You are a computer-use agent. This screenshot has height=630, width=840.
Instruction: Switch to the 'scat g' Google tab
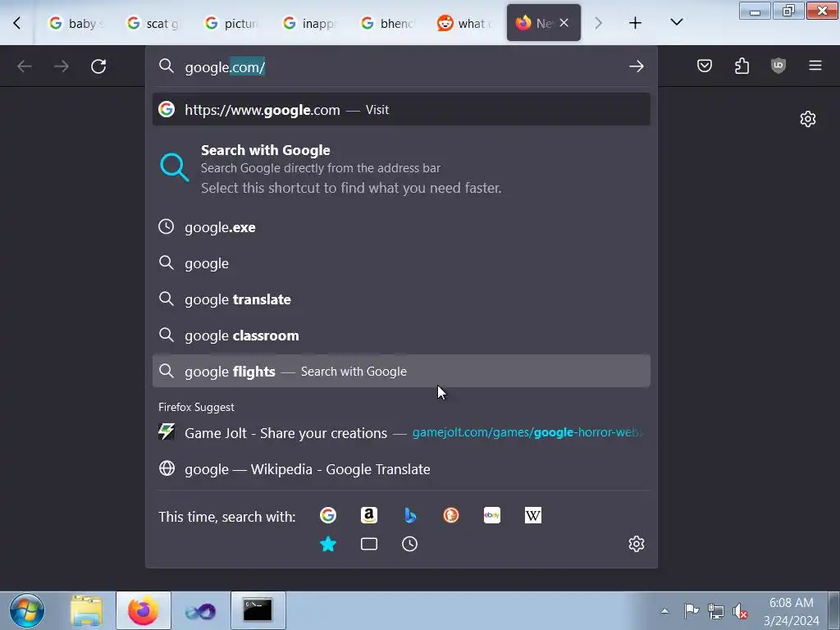coord(153,23)
